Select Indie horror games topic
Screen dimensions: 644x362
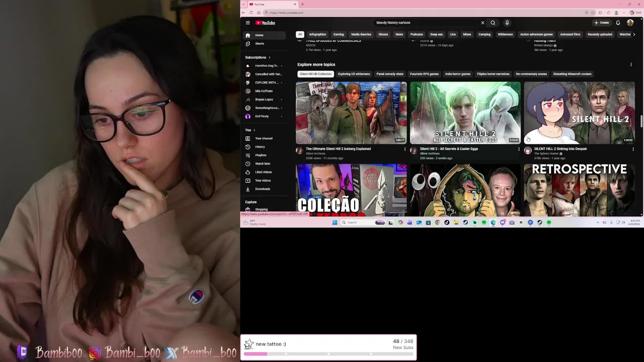click(458, 74)
